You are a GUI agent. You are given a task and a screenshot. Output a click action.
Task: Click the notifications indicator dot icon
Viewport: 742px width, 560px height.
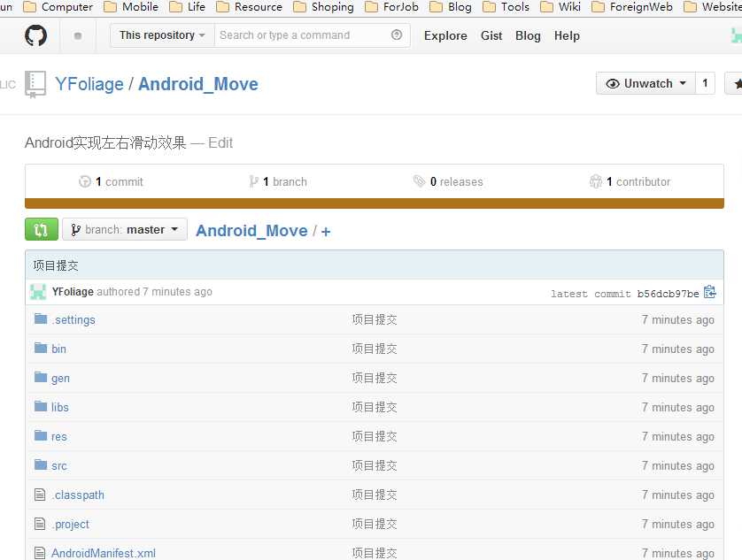tap(78, 35)
